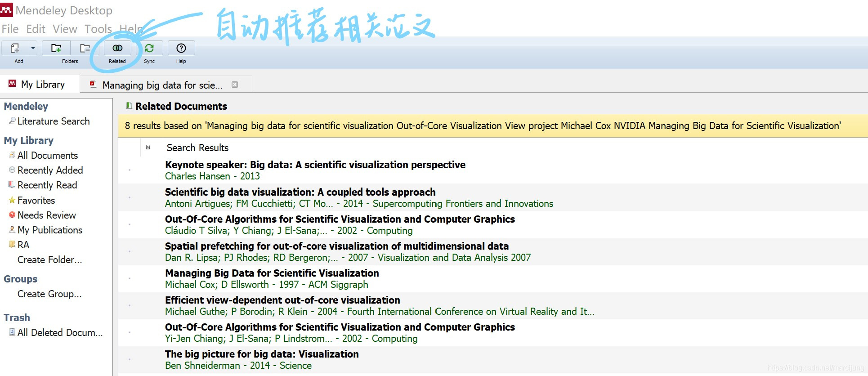The width and height of the screenshot is (868, 376).
Task: Select Out-Of-Core Algorithms result by Yi-Jen Chiang
Action: (x=493, y=332)
